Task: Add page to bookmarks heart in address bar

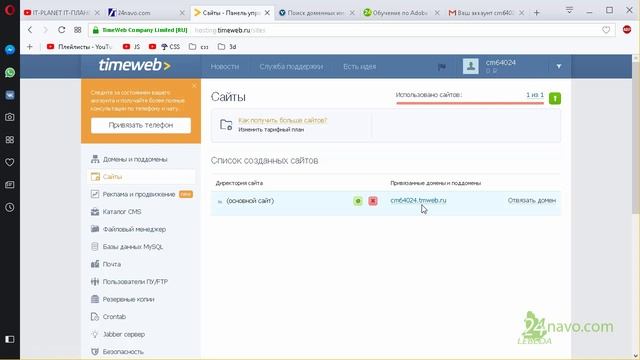Action: click(606, 30)
